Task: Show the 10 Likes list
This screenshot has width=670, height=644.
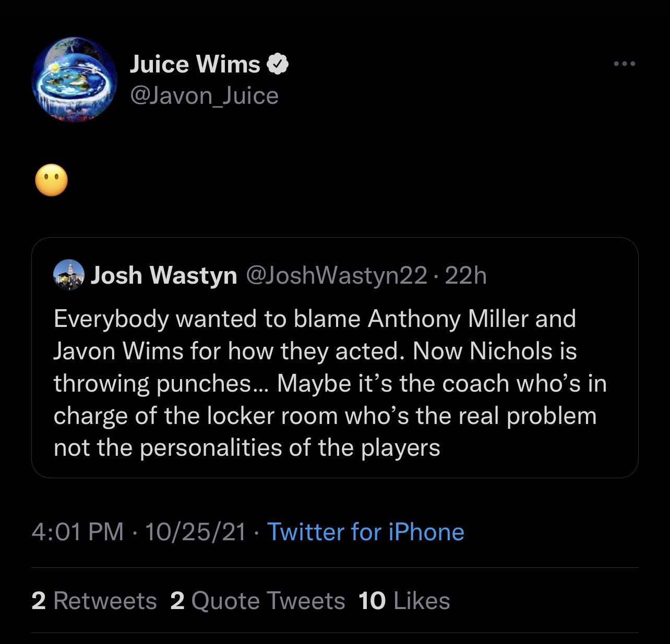Action: (404, 601)
